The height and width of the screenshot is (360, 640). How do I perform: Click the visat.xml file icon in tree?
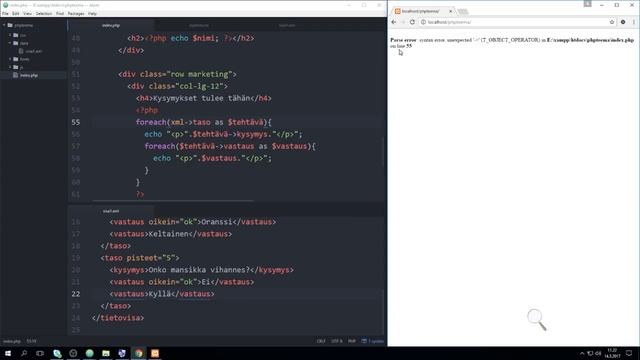(x=21, y=51)
